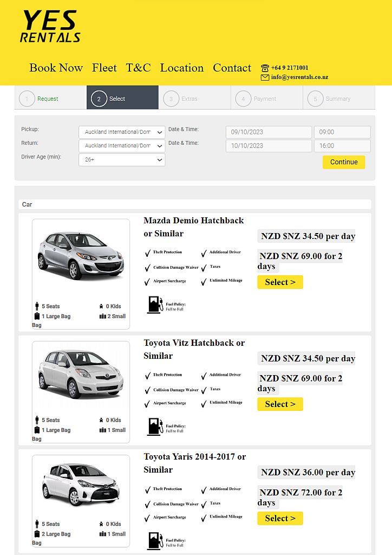Click Unlimited Mileage checkmark on Toyota Vitz
Viewport: 392px width, 555px height.
point(204,404)
